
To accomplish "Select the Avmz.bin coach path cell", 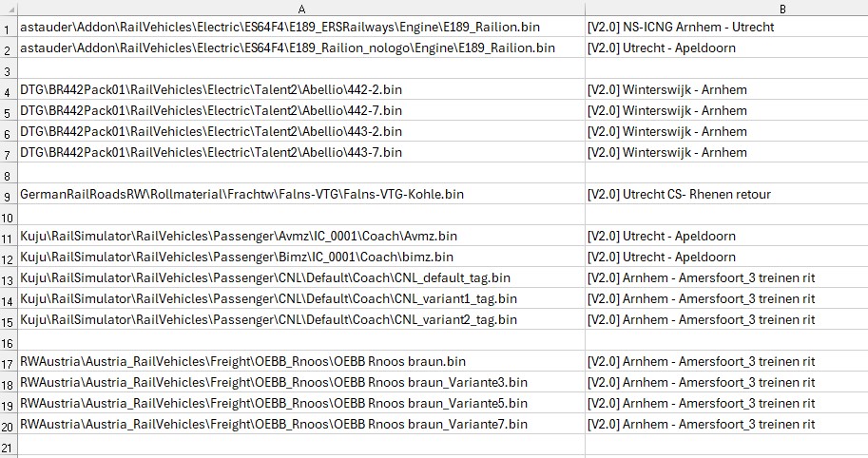I will pyautogui.click(x=301, y=237).
